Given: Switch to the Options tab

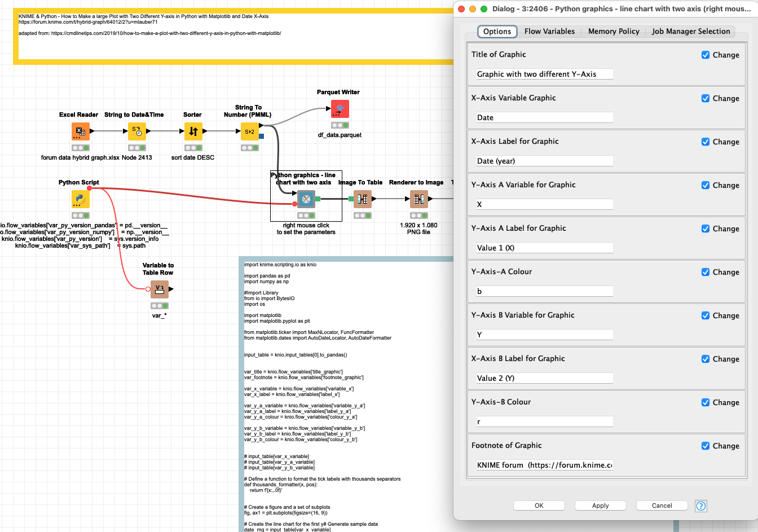Looking at the screenshot, I should pos(497,32).
